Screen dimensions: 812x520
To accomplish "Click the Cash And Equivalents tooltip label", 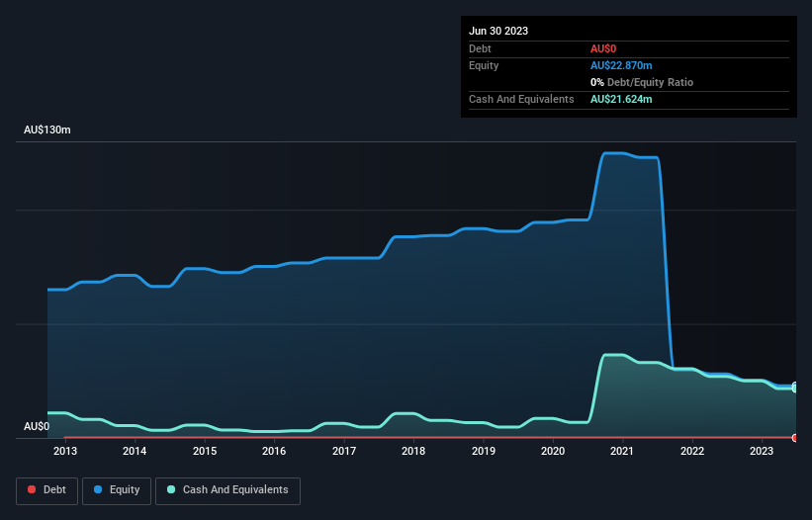I will [521, 99].
